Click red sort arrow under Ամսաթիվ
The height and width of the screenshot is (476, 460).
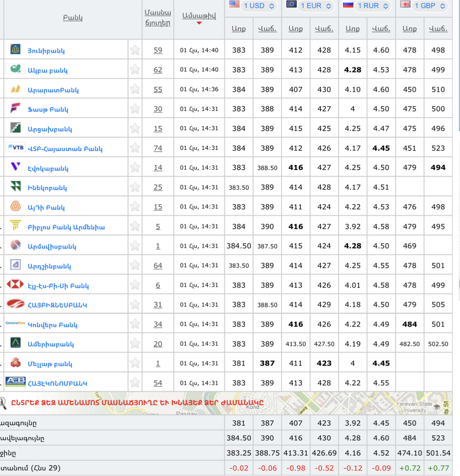199,23
